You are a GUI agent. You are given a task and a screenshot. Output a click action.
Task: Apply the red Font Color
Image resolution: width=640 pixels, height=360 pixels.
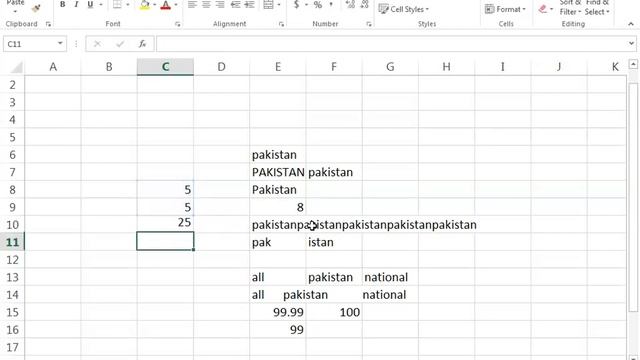tap(166, 5)
